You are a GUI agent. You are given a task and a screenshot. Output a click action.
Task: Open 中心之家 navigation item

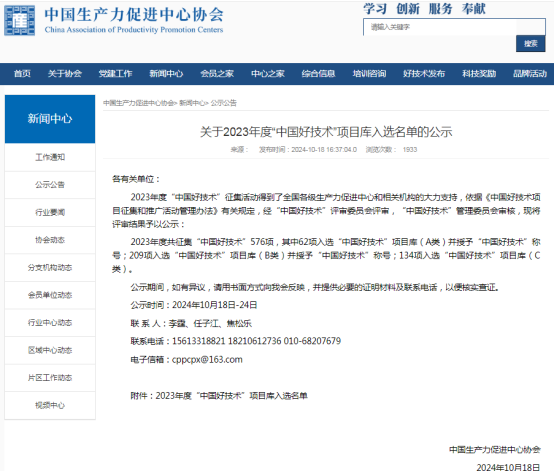click(x=268, y=74)
